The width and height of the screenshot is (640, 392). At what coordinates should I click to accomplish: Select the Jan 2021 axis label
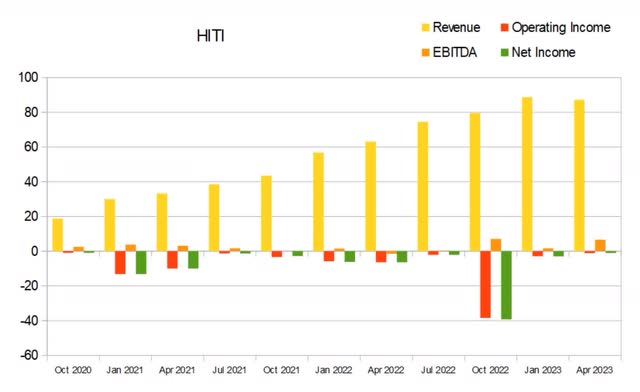125,370
